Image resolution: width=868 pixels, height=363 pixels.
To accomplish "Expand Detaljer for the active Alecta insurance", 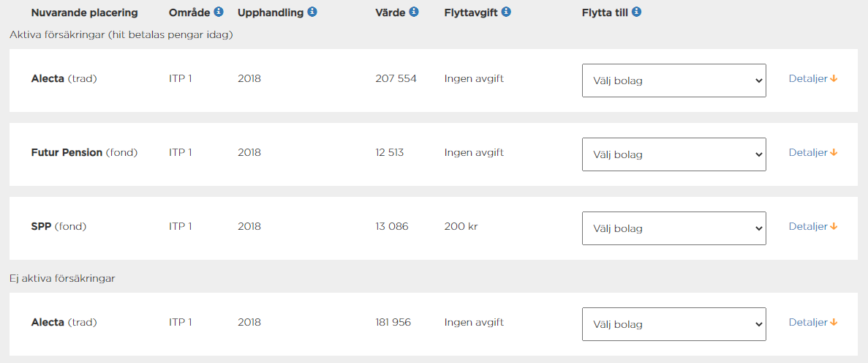I will click(812, 78).
